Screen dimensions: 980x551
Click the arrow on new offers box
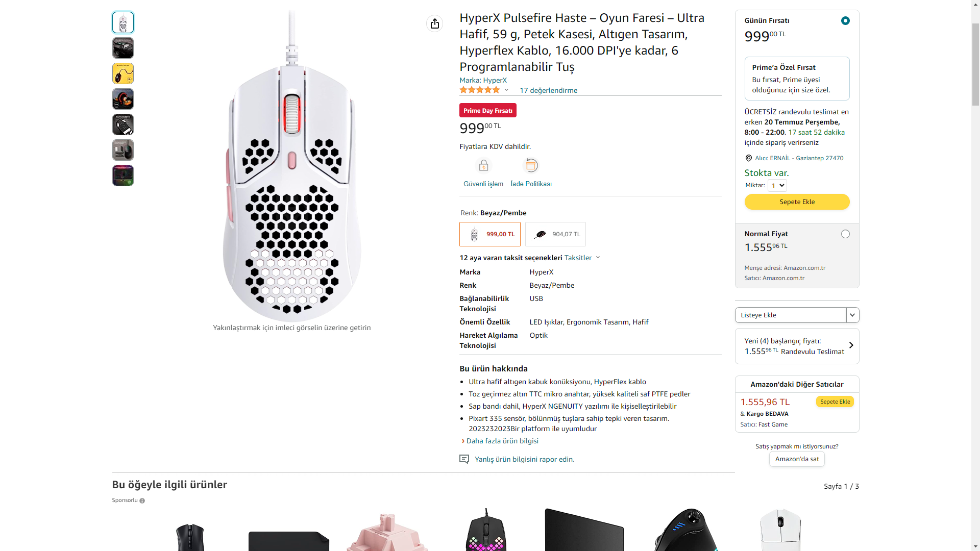[851, 345]
